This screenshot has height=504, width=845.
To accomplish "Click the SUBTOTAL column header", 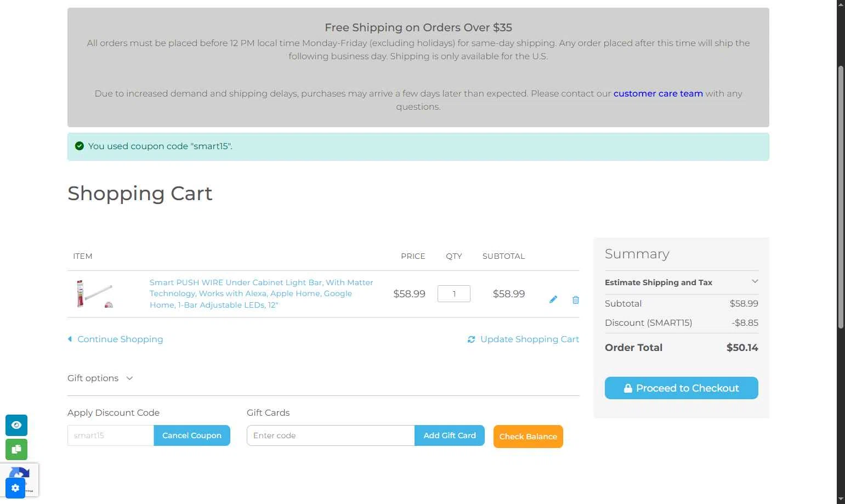I will click(x=503, y=256).
